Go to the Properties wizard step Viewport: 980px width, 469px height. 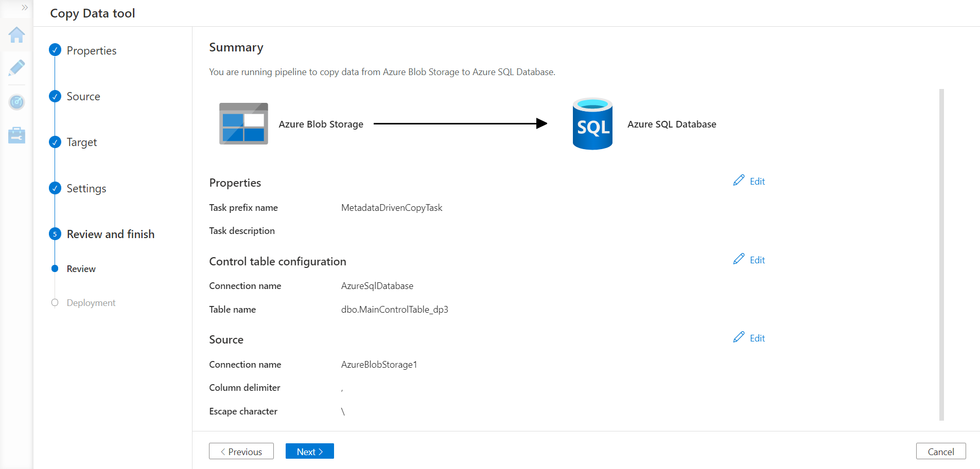91,50
